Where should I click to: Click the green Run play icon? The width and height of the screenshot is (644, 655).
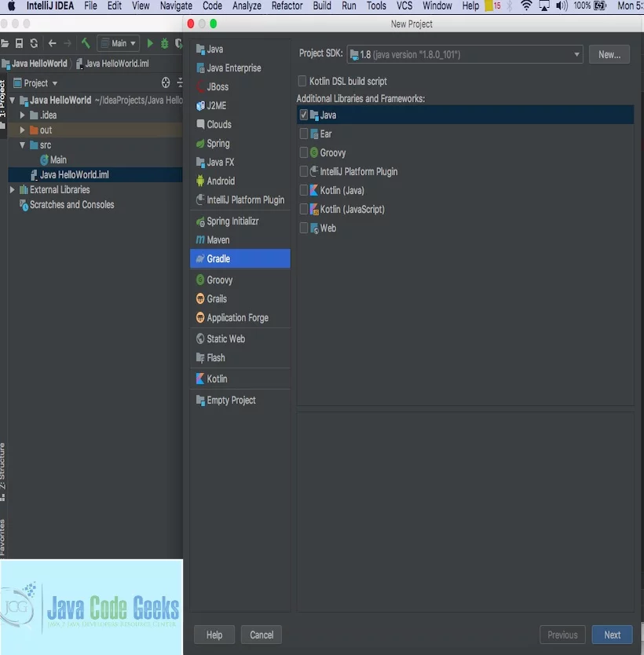(x=150, y=43)
